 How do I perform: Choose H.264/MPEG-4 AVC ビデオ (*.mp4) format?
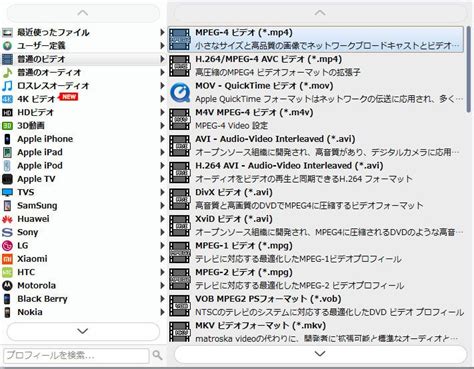tap(316, 66)
